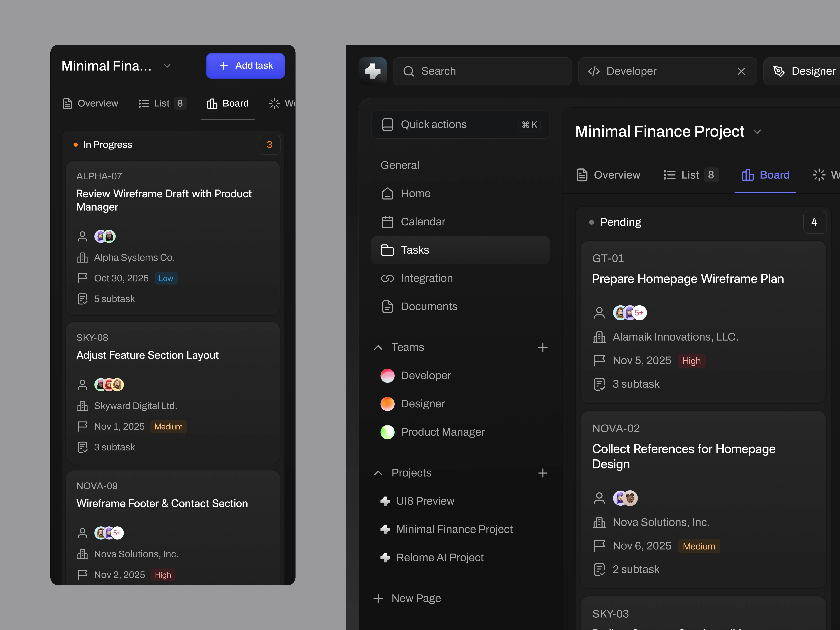Open the Relome AI Project
This screenshot has width=840, height=630.
[x=439, y=558]
